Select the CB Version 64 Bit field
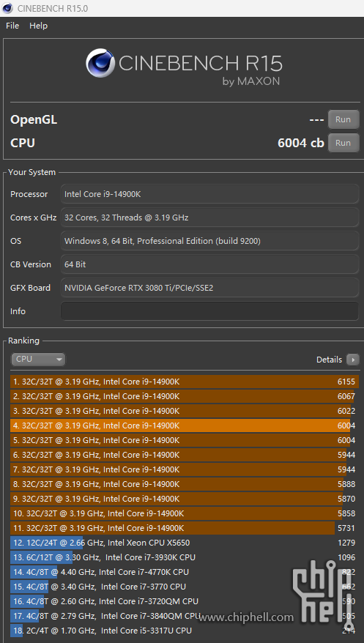364x643 pixels. point(209,264)
